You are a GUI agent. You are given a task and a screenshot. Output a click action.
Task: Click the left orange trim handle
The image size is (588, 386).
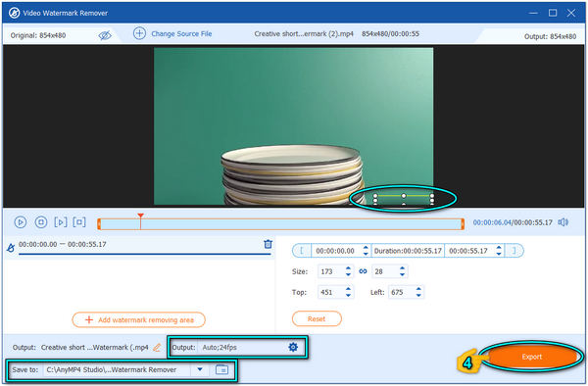point(99,224)
